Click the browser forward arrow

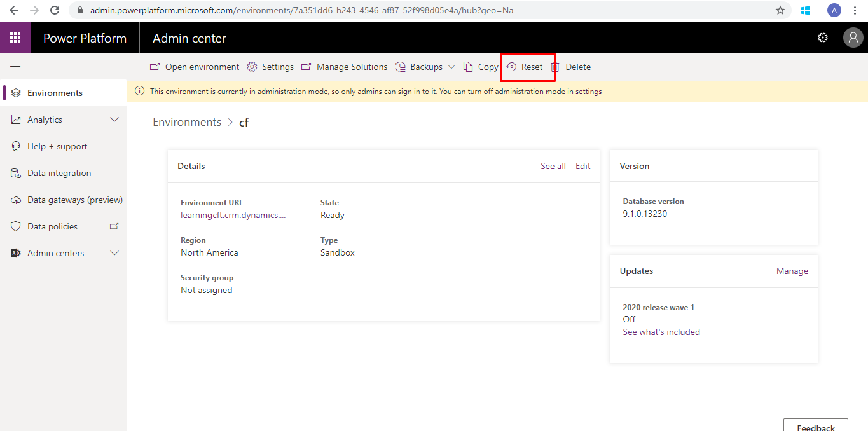(34, 10)
